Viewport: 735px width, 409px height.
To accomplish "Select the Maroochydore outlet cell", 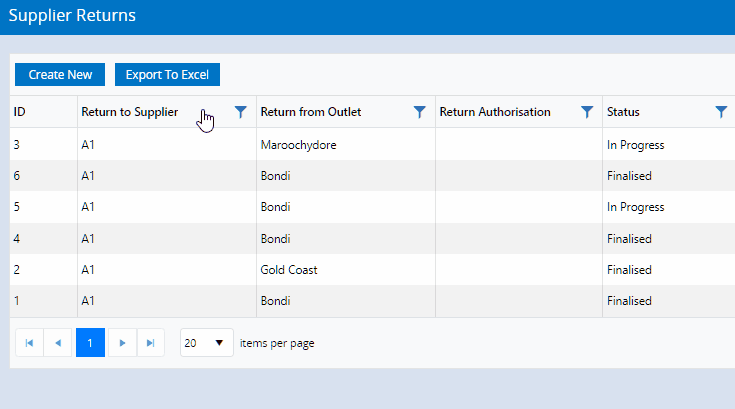I will (x=299, y=145).
